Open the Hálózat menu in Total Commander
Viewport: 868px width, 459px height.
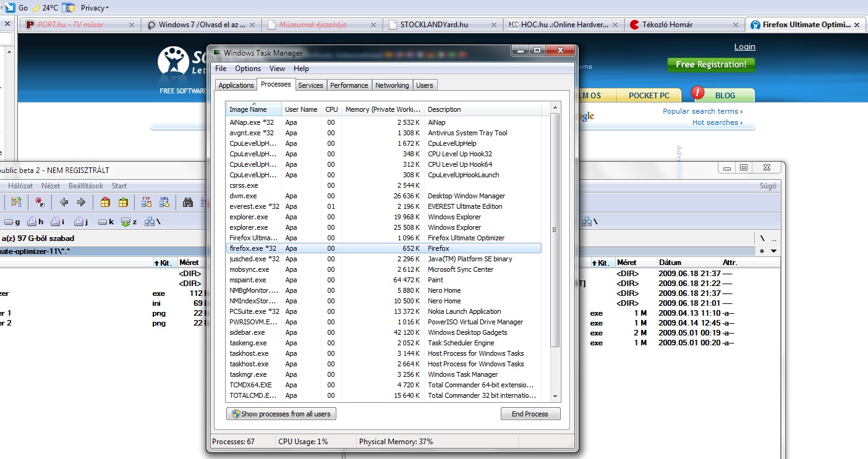coord(20,186)
